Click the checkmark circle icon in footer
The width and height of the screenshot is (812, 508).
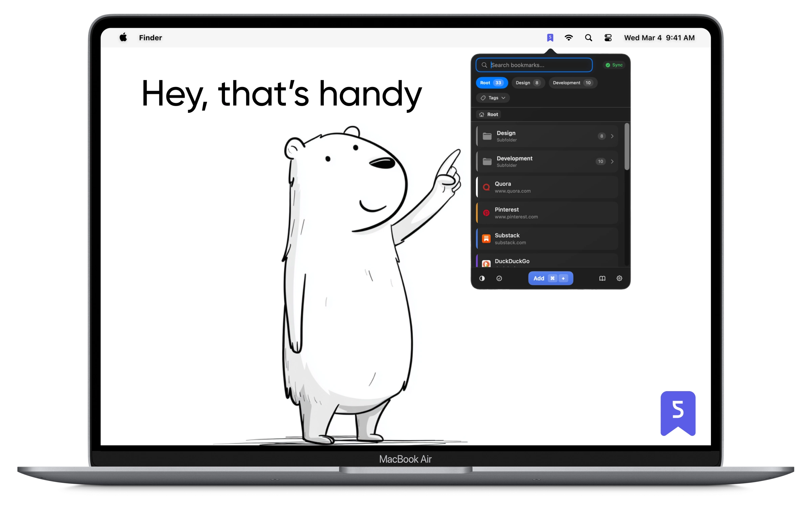[x=499, y=278]
